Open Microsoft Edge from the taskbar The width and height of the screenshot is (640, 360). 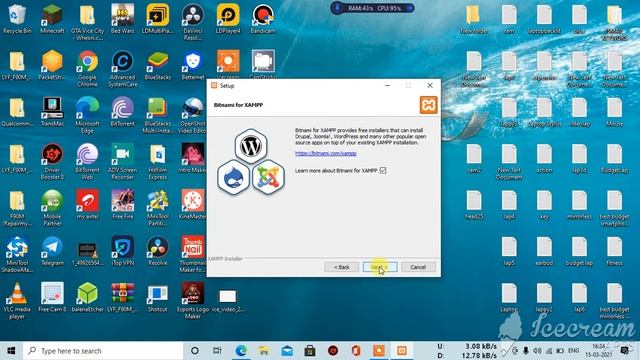(241, 351)
